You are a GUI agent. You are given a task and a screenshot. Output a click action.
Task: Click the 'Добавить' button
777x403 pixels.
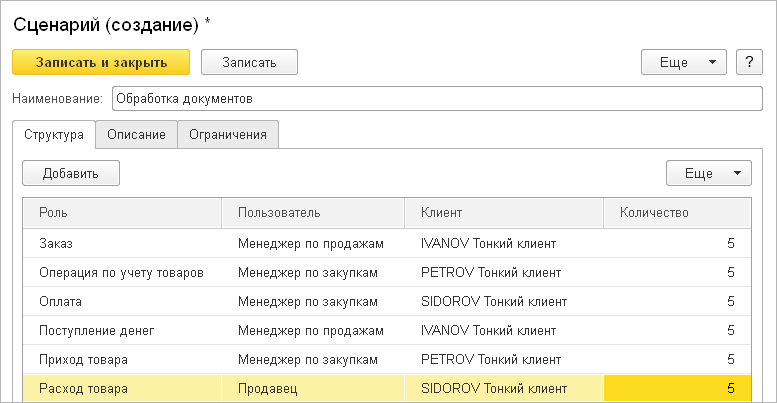click(x=71, y=173)
